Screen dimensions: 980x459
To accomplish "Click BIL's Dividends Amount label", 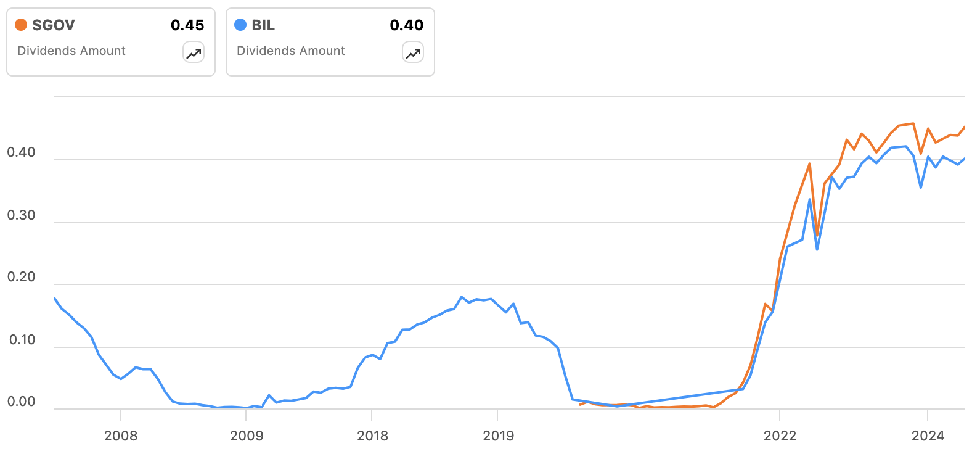I will 291,51.
